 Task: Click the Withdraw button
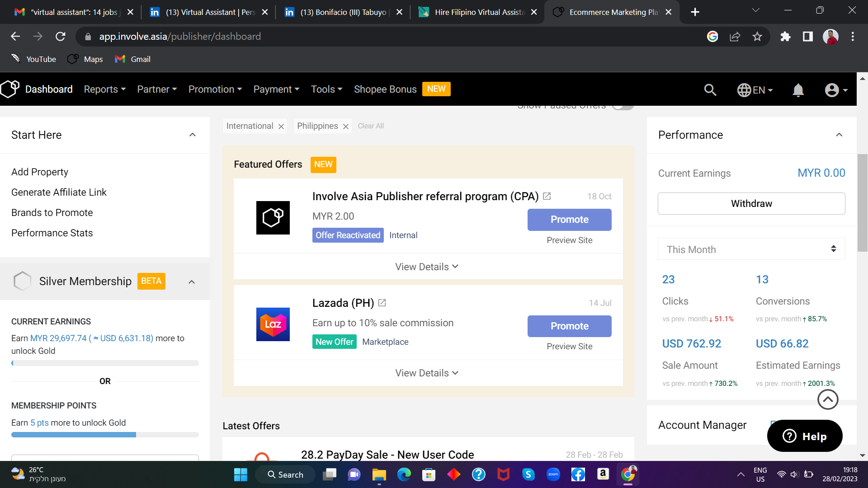(x=751, y=203)
